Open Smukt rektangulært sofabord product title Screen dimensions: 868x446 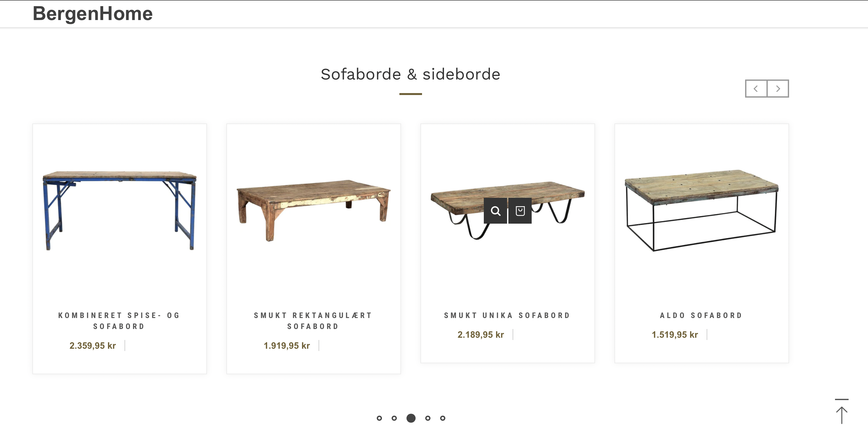tap(313, 321)
